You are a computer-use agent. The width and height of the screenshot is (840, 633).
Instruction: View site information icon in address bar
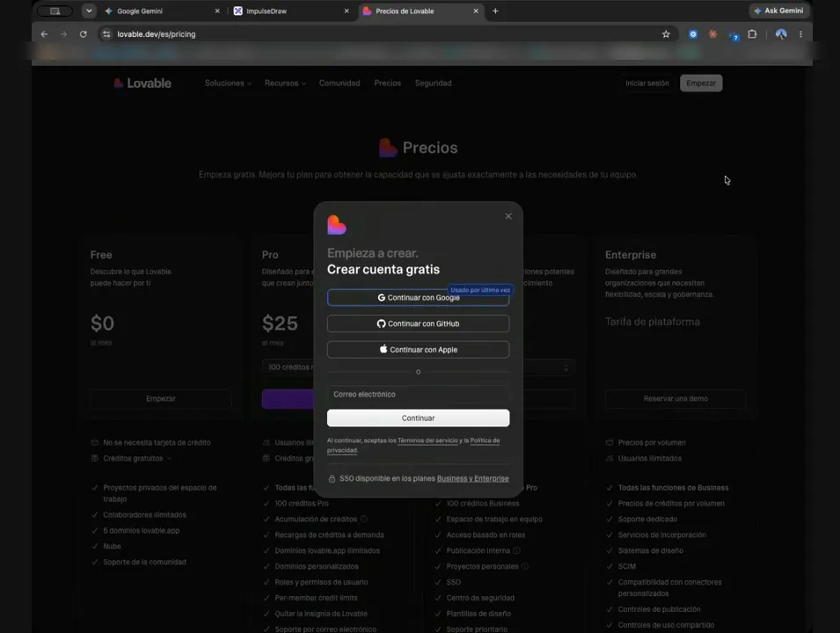tap(106, 34)
